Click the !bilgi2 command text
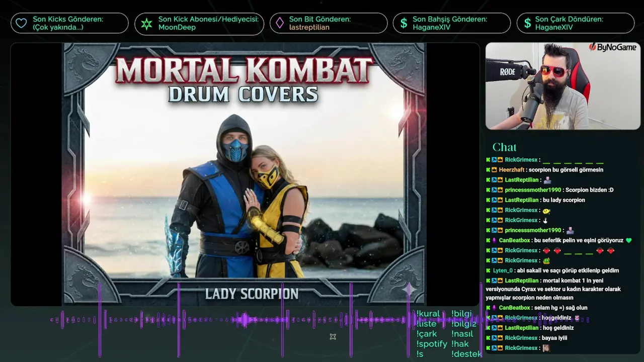644x362 pixels. 464,324
